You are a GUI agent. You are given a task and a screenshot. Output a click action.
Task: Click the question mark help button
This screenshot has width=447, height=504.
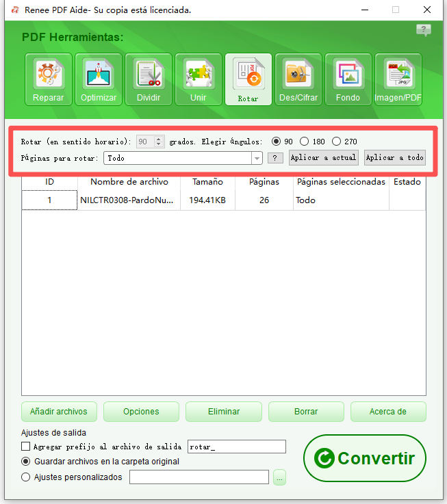(x=275, y=158)
